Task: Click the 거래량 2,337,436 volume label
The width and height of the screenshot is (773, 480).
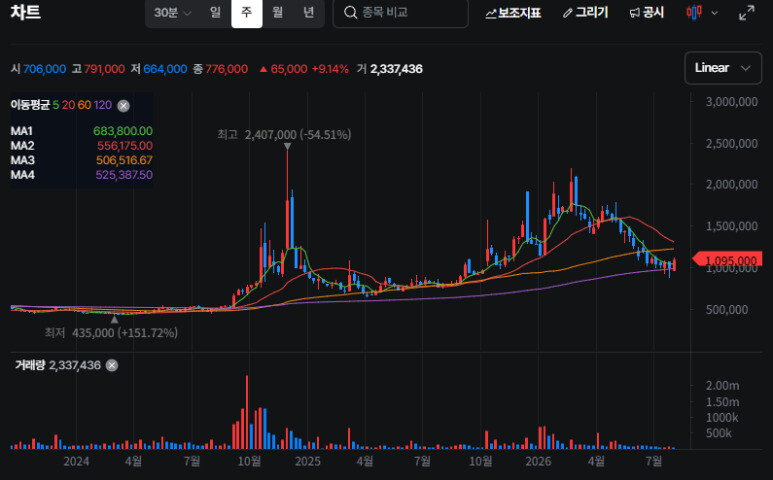Action: click(58, 365)
